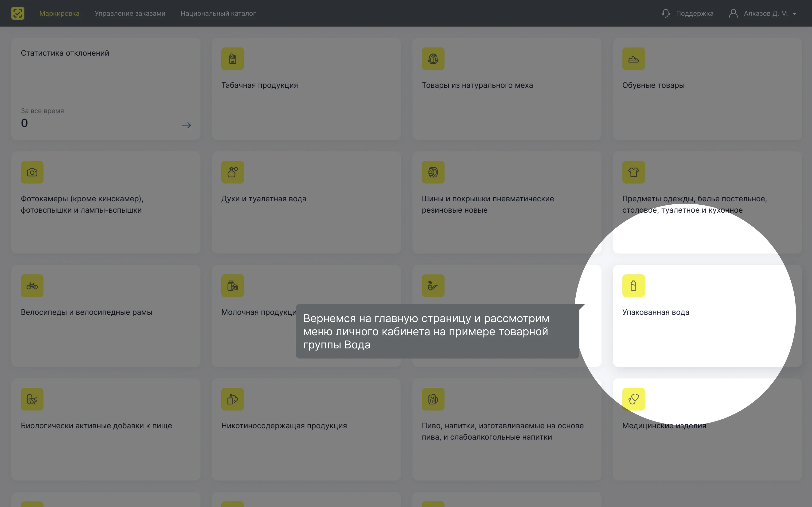Select the perfume bottle icon
Viewport: 812px width, 507px height.
click(x=233, y=172)
